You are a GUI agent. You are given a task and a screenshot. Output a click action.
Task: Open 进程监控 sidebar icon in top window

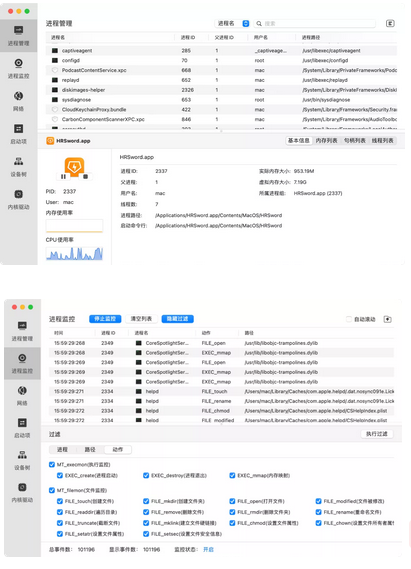point(19,63)
